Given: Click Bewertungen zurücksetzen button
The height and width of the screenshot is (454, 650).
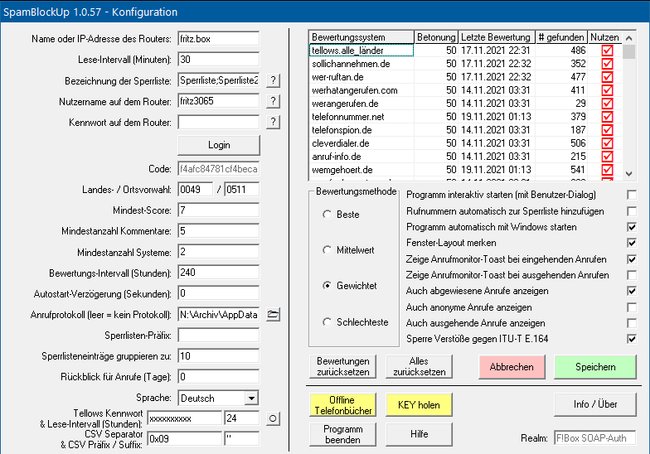Looking at the screenshot, I should [x=343, y=367].
